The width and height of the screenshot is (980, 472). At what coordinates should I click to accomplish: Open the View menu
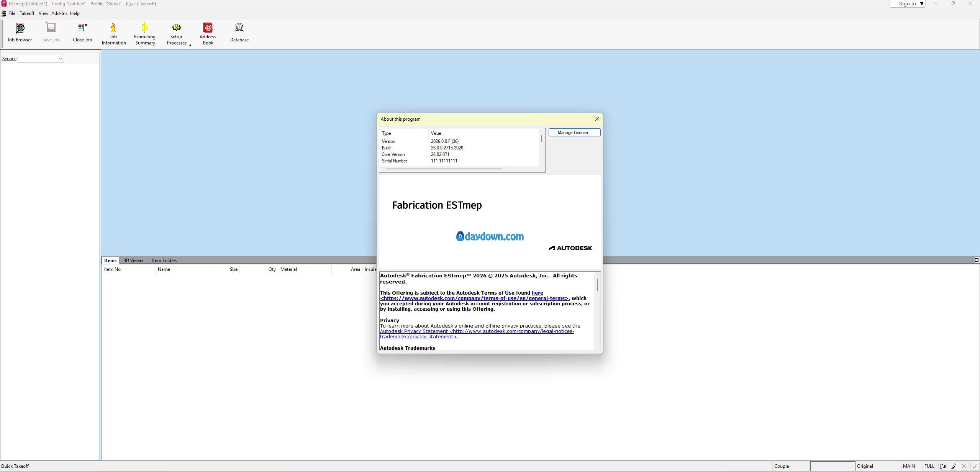43,13
